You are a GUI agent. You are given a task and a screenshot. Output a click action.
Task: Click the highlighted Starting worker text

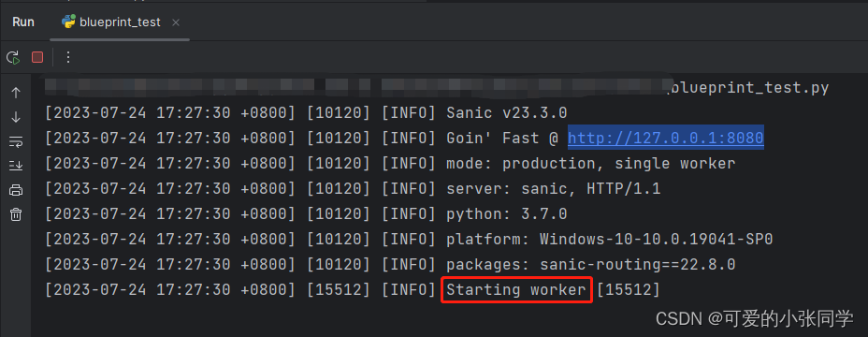[516, 289]
